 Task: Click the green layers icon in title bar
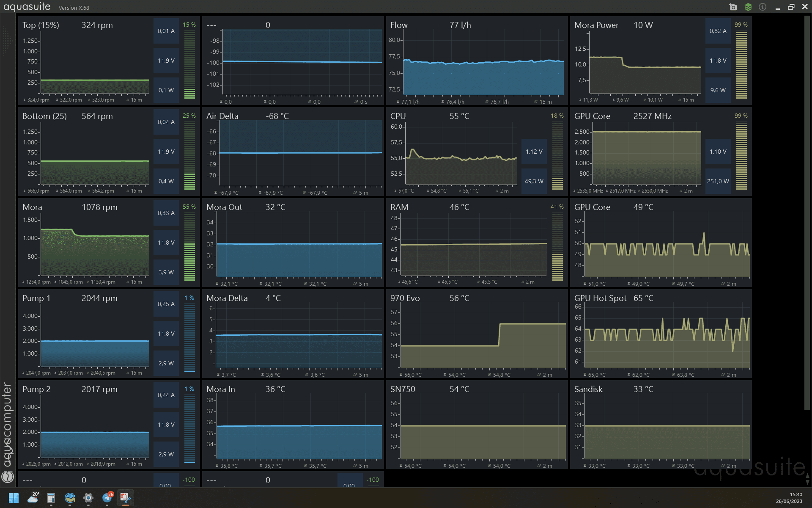[x=748, y=7]
